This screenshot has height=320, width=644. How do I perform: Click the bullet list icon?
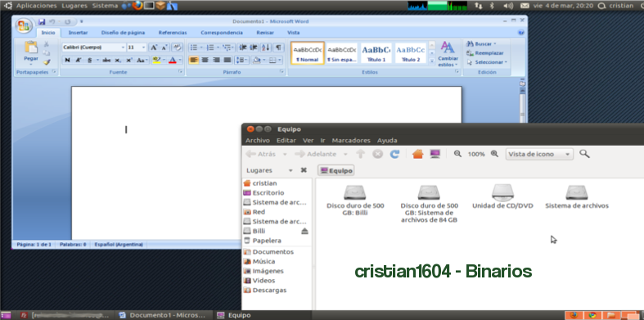click(x=194, y=47)
